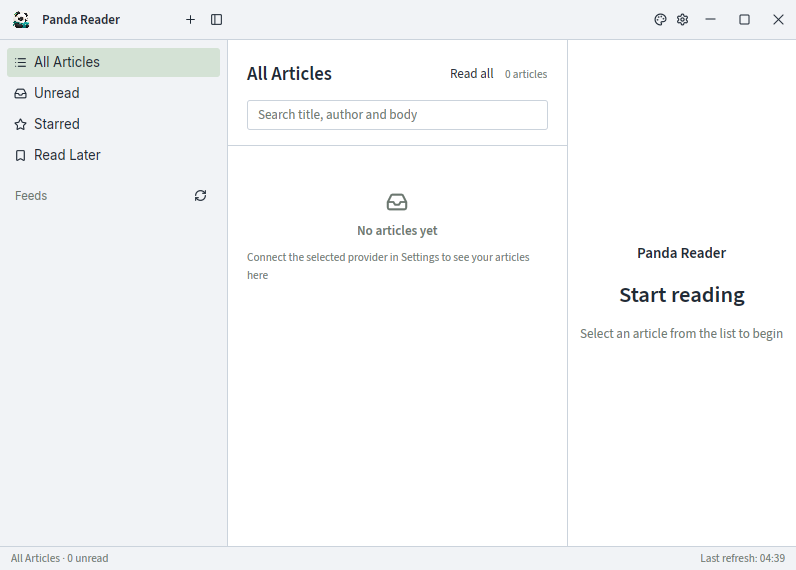The height and width of the screenshot is (570, 796).
Task: Click the All Articles list heading
Action: (x=289, y=74)
